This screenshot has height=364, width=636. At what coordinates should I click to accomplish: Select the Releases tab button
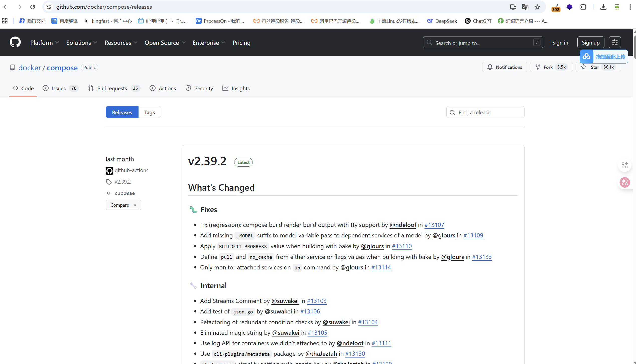point(122,112)
